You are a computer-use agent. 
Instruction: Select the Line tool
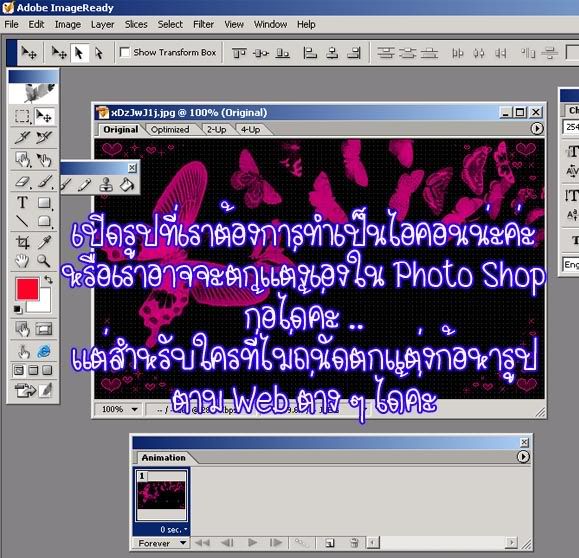pyautogui.click(x=22, y=221)
